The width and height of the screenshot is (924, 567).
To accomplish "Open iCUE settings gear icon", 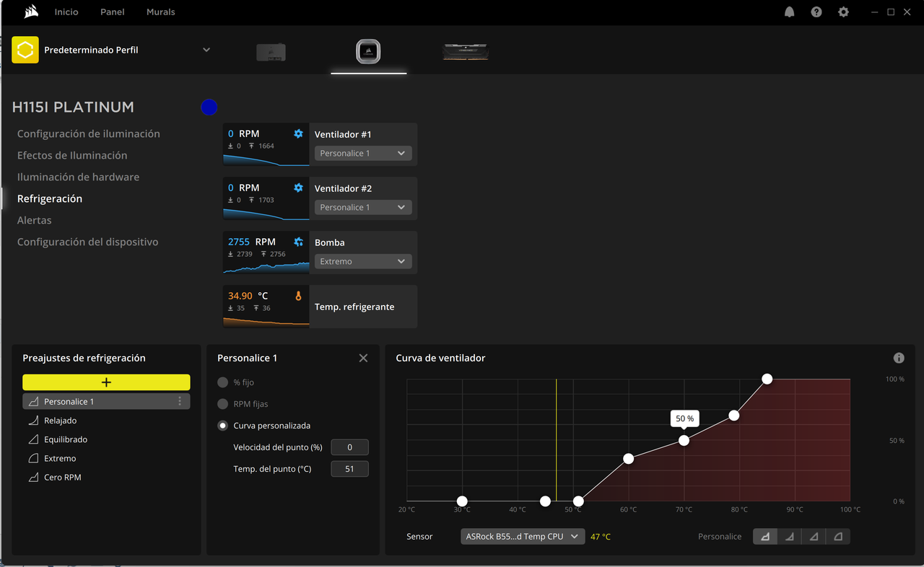I will [x=843, y=12].
